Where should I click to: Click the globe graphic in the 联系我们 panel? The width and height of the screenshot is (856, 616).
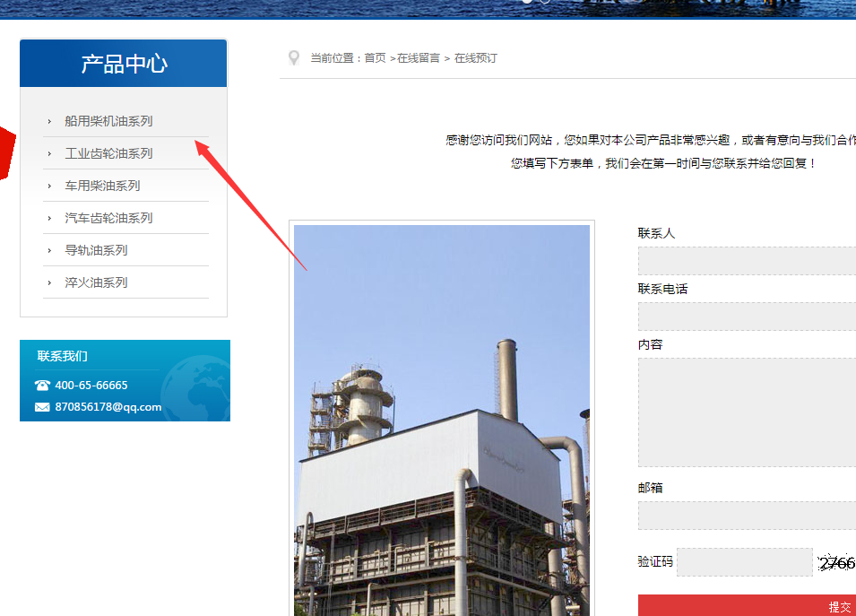[195, 387]
